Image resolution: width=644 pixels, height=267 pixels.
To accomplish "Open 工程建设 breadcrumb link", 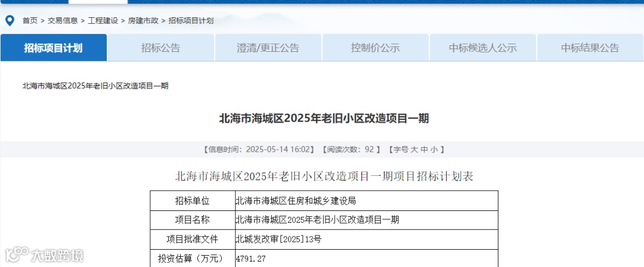I will click(x=103, y=20).
